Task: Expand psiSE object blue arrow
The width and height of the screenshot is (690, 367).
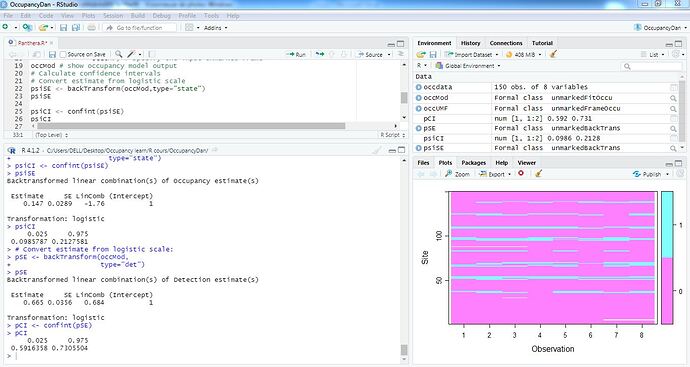Action: click(419, 148)
